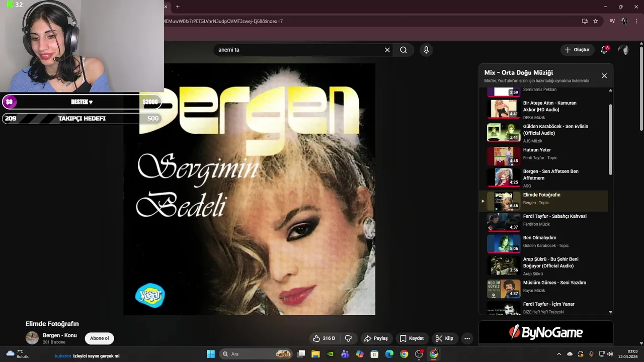The width and height of the screenshot is (644, 362).
Task: Open Microsoft Teams from the taskbar
Action: coord(345,354)
